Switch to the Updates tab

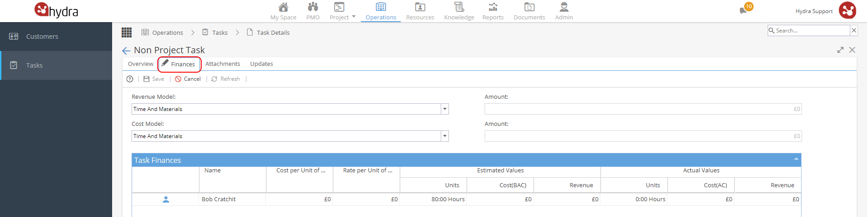[x=261, y=64]
